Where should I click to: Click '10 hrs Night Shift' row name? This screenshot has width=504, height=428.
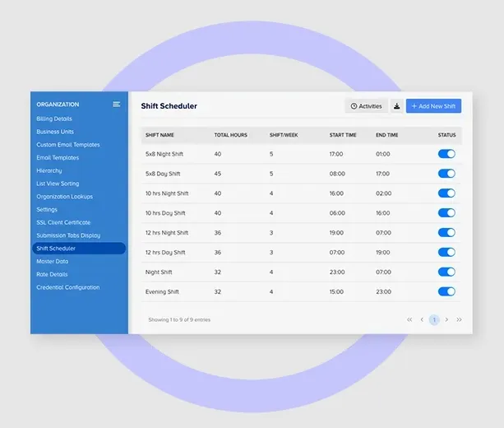(167, 193)
